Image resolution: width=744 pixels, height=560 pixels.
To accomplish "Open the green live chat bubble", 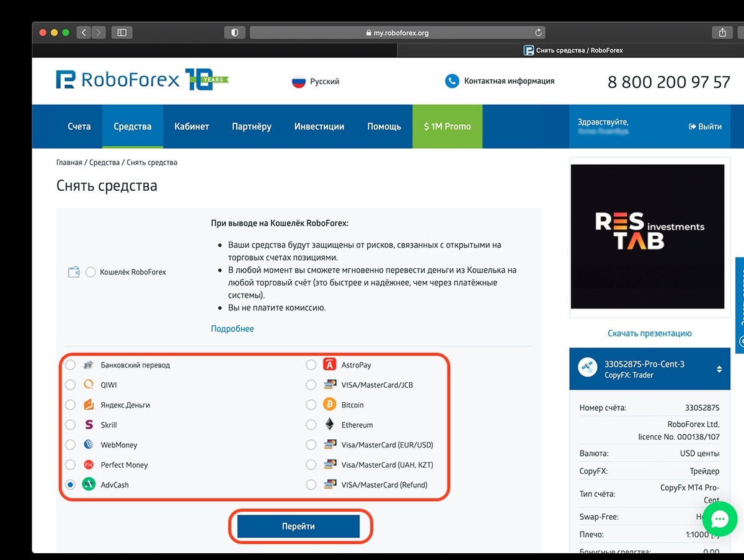I will (720, 518).
